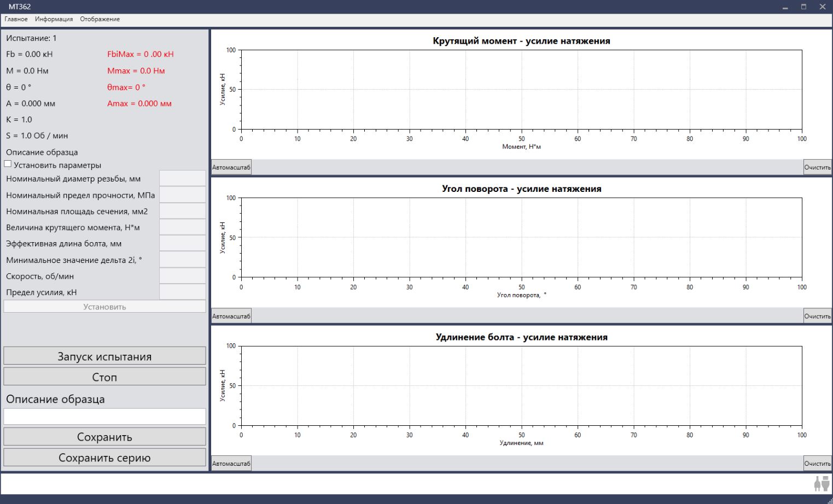The width and height of the screenshot is (833, 504).
Task: Click the 'Эффективная длина болта' input field
Action: tap(183, 243)
